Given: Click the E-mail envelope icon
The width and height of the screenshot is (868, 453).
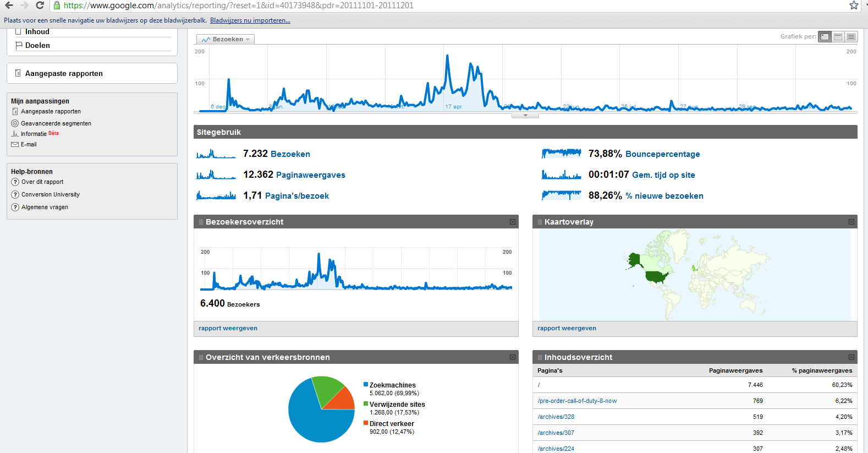Looking at the screenshot, I should [15, 145].
